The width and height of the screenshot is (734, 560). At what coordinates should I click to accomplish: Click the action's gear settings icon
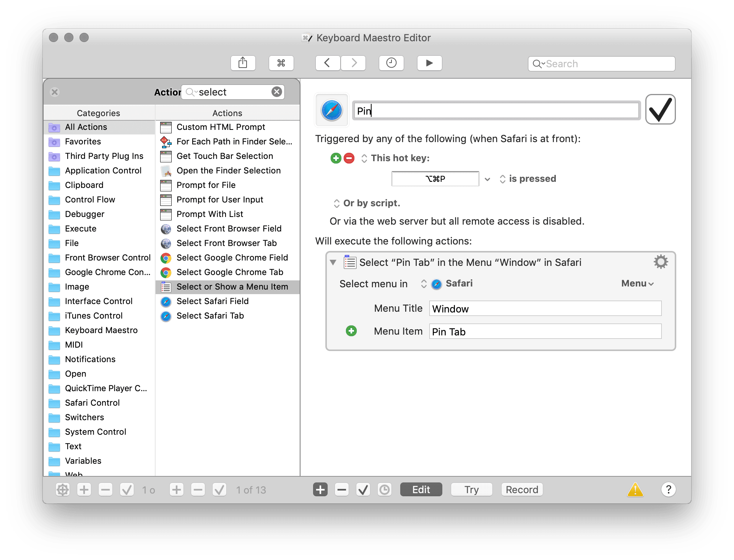pyautogui.click(x=661, y=262)
